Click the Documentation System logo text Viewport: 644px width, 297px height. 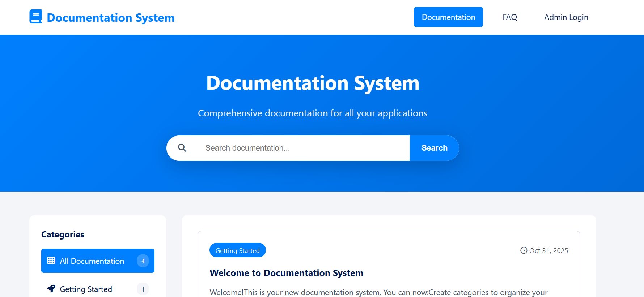pos(111,17)
